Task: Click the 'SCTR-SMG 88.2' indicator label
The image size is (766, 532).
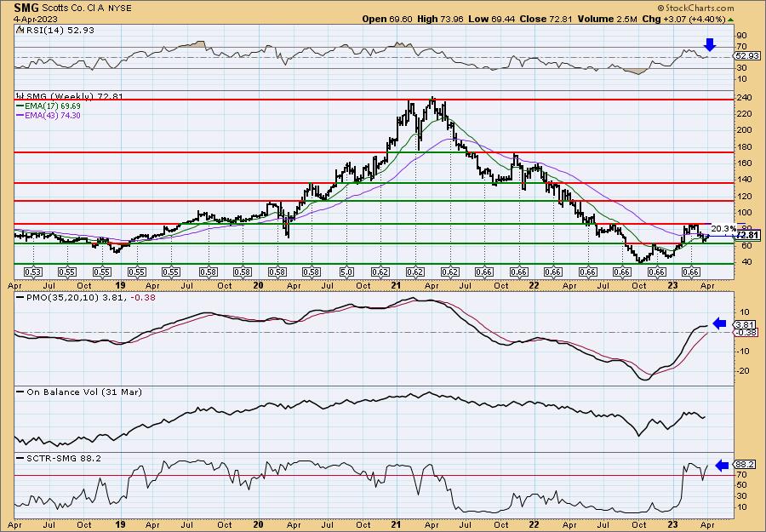Action: pyautogui.click(x=63, y=458)
